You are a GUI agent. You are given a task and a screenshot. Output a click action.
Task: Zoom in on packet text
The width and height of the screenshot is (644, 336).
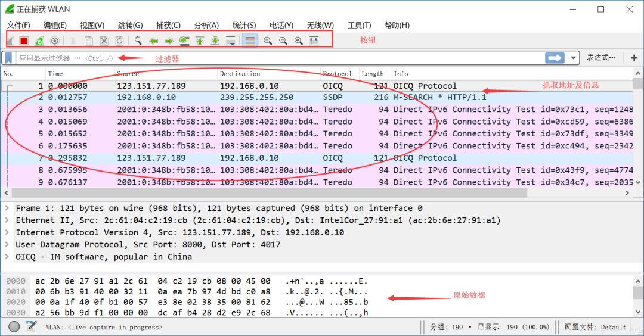pos(267,41)
